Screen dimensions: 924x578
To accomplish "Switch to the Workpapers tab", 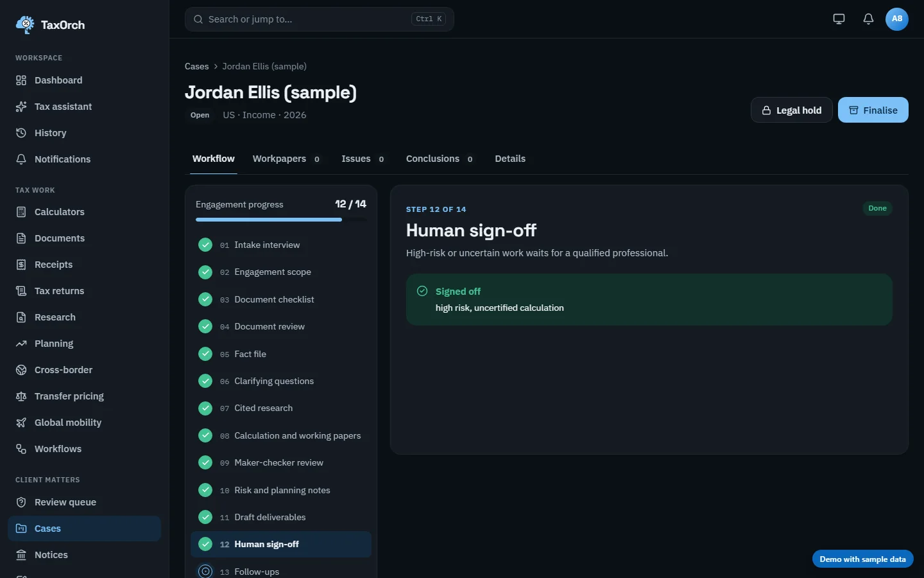I will 287,159.
